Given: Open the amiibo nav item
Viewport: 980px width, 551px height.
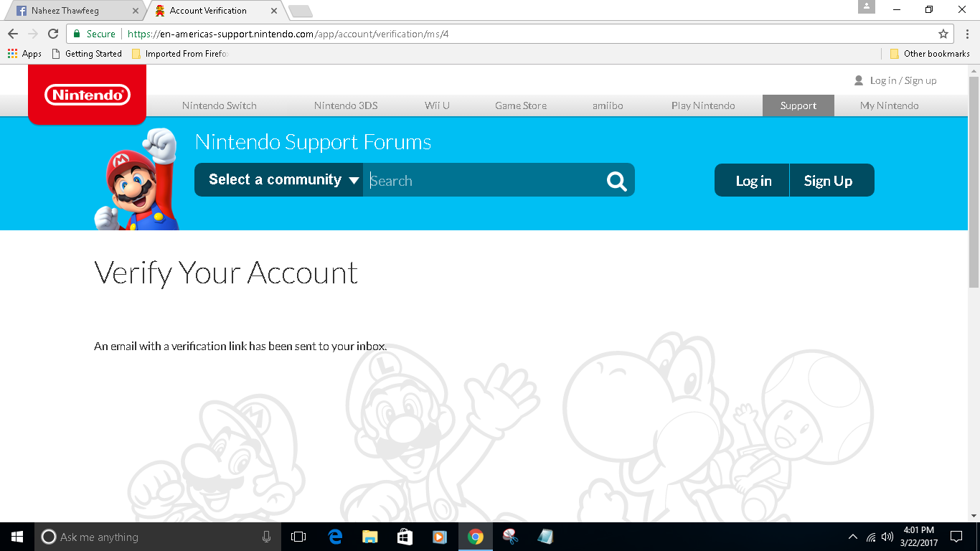Looking at the screenshot, I should pos(608,105).
